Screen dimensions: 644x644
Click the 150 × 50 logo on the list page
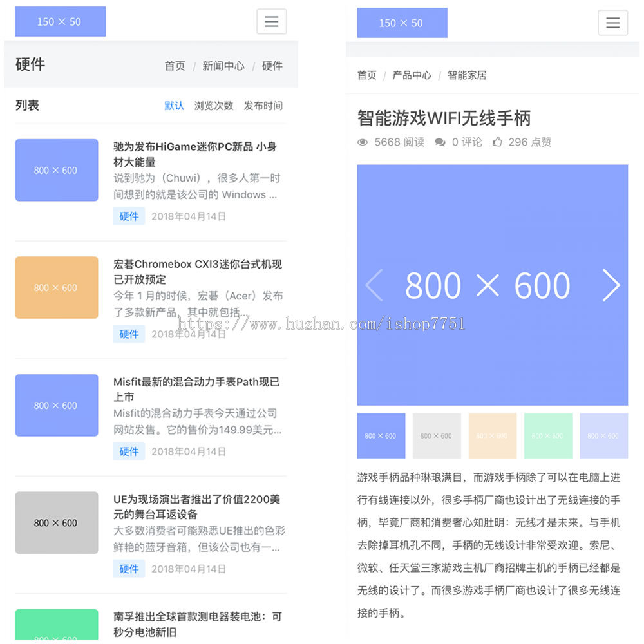61,21
